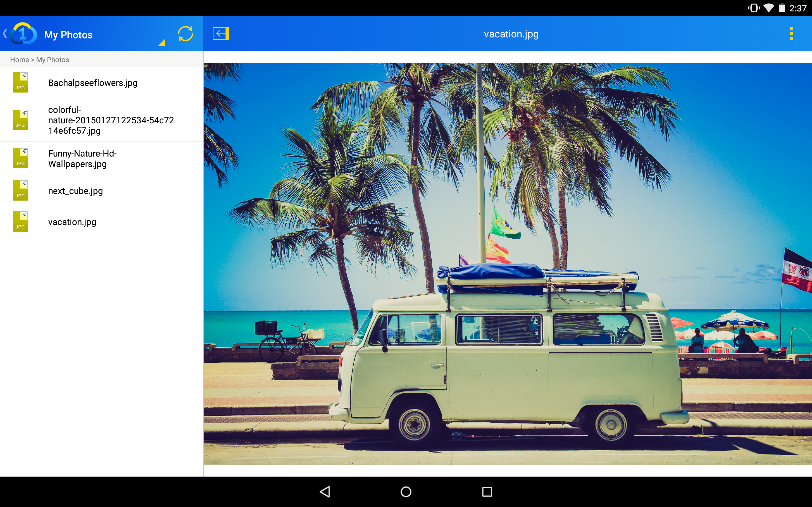The image size is (812, 507).
Task: Open the three-dot overflow menu
Action: [791, 34]
